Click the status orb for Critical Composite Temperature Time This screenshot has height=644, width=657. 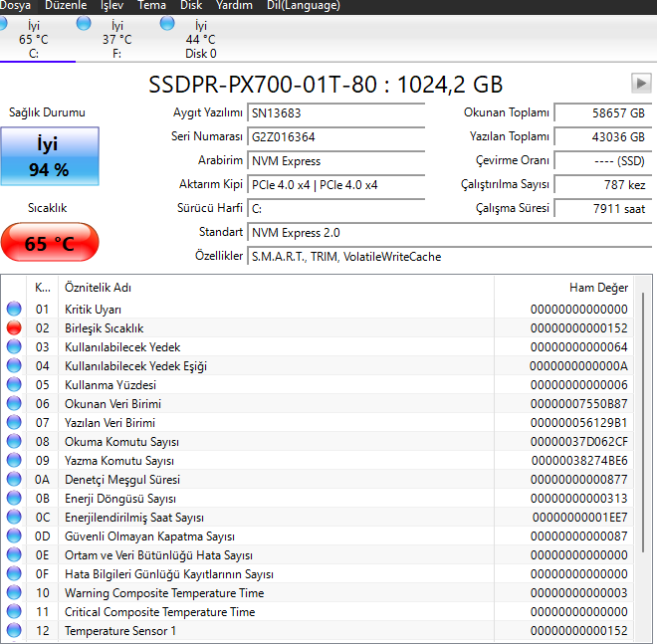tap(14, 611)
